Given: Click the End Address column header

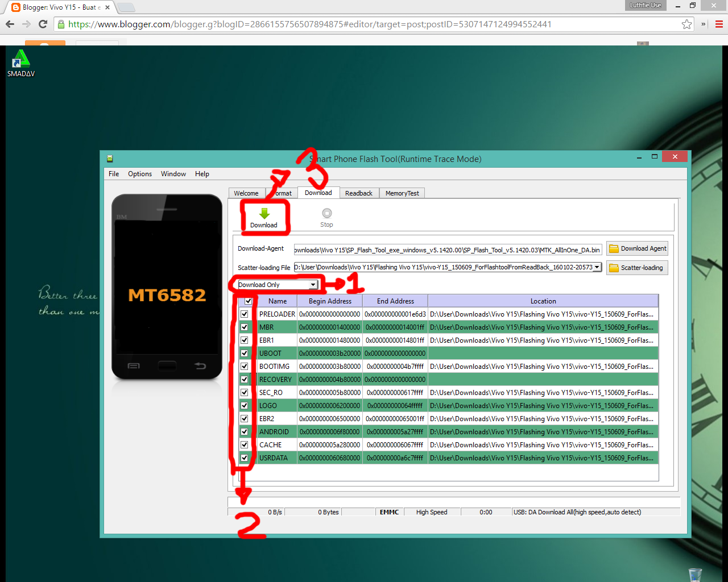Looking at the screenshot, I should (x=395, y=301).
